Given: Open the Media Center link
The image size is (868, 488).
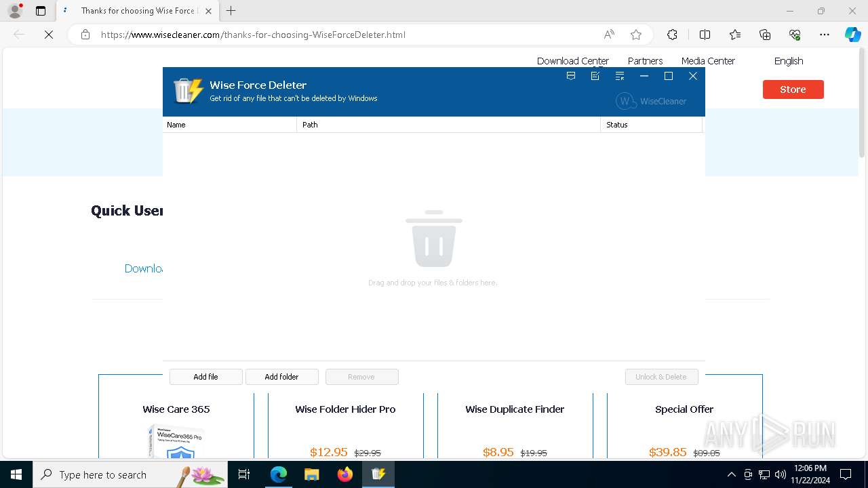Looking at the screenshot, I should [708, 61].
